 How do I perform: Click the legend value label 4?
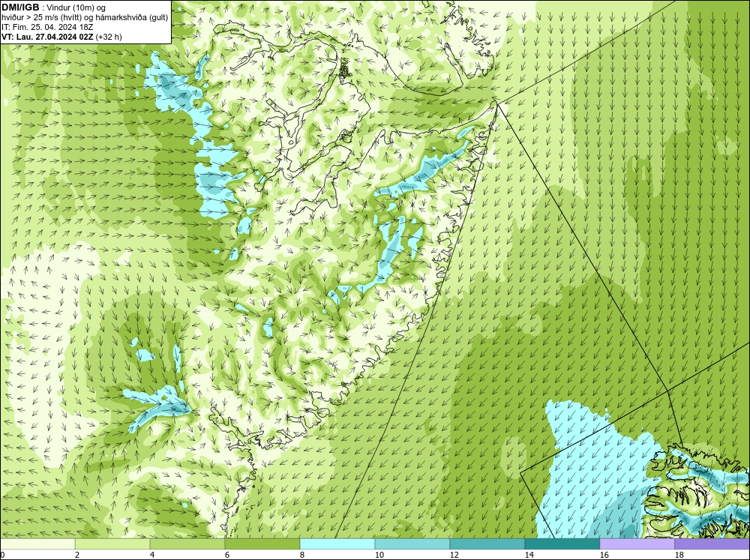(151, 555)
